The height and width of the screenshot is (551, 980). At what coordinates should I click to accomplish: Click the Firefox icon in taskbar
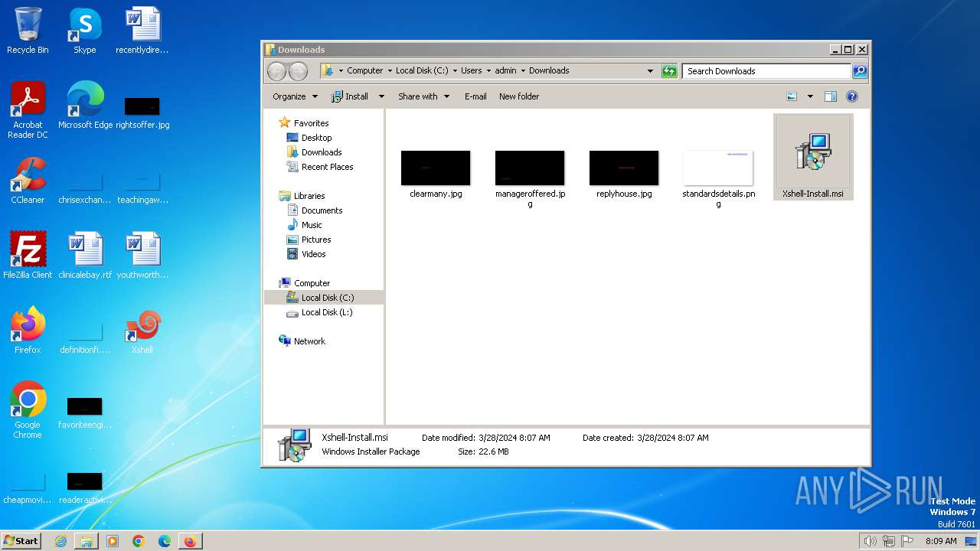tap(190, 541)
